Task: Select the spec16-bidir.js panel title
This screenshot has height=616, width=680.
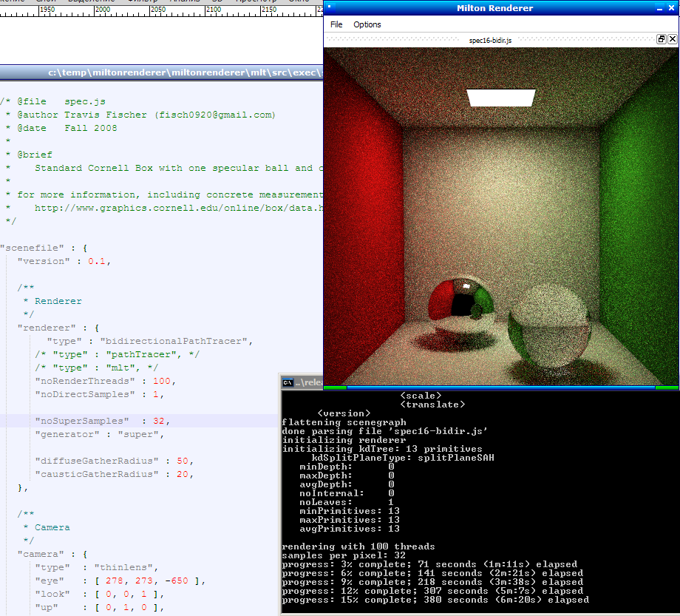Action: coord(490,41)
